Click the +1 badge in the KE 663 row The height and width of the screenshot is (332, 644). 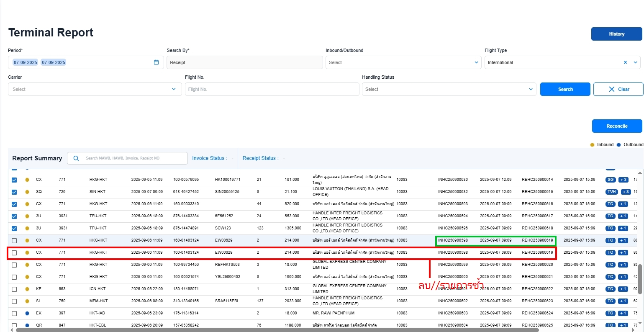click(623, 289)
